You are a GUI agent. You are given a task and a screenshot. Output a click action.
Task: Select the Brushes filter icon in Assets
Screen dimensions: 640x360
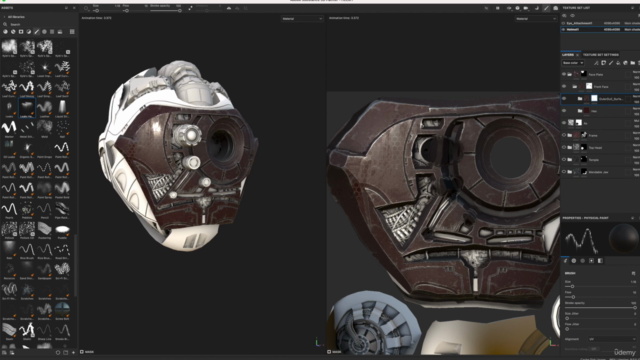coord(37,31)
